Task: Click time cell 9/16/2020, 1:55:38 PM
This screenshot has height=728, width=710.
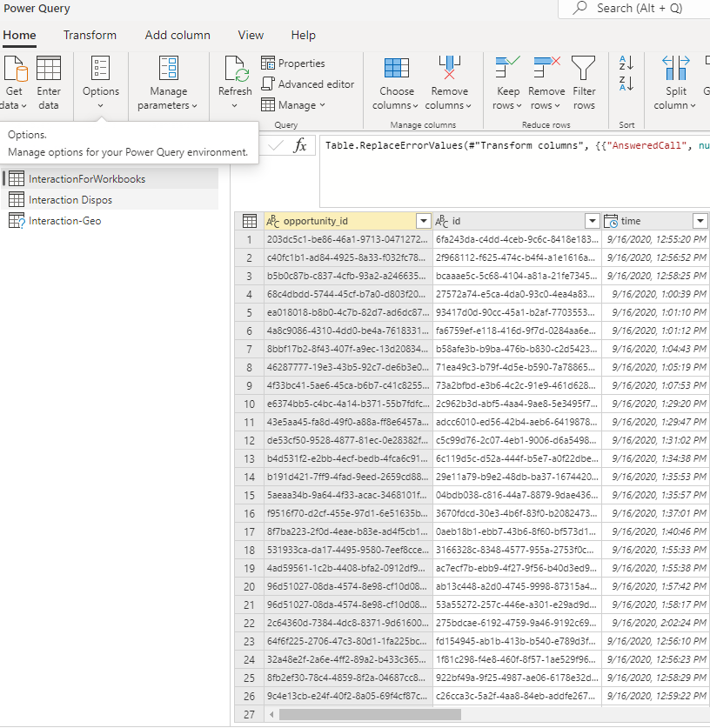Action: tap(655, 568)
